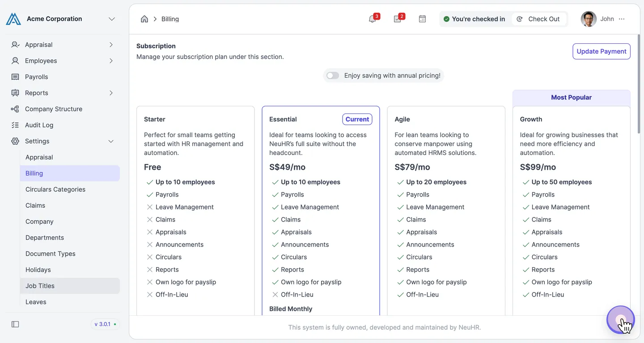Expand the Appraisal menu chevron
Image resolution: width=644 pixels, height=343 pixels.
click(111, 45)
